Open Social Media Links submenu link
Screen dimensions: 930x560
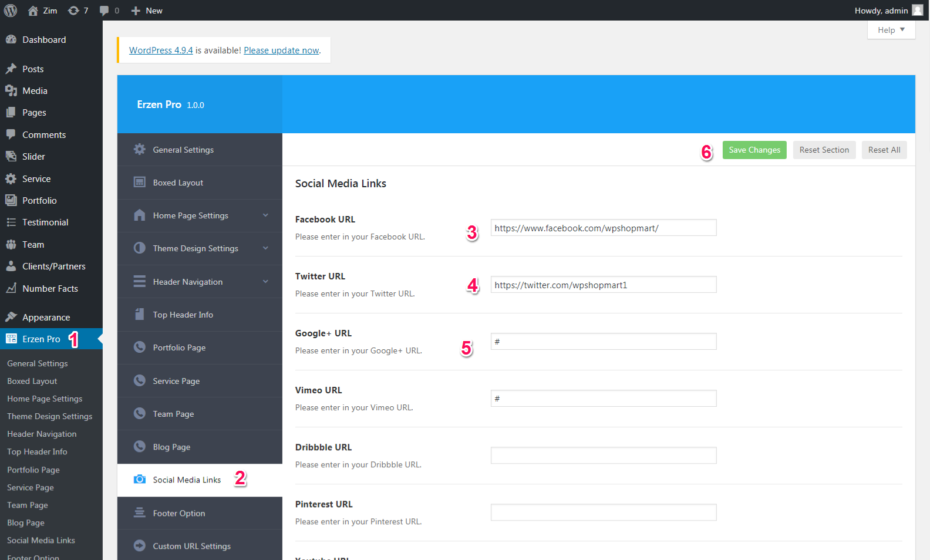41,540
